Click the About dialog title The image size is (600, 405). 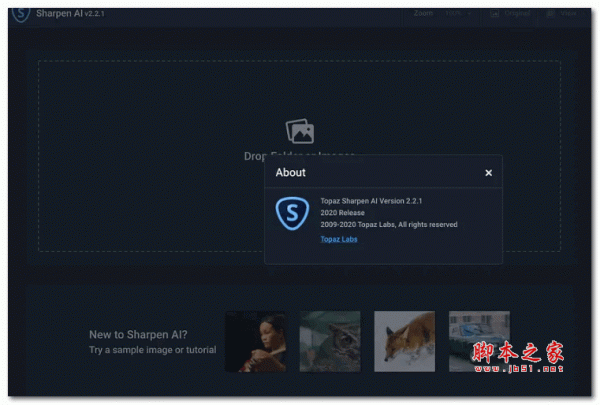click(290, 173)
